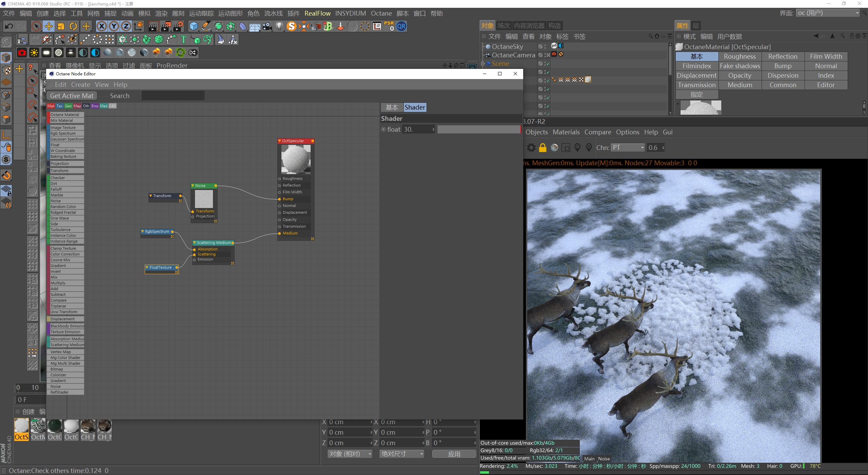This screenshot has width=868, height=475.
Task: Click the Octane camera red icon
Action: click(x=22, y=53)
